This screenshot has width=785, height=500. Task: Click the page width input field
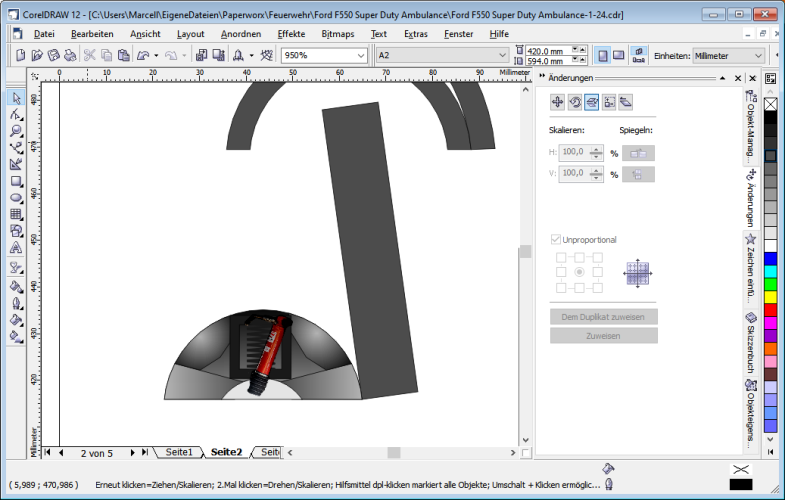[x=548, y=51]
